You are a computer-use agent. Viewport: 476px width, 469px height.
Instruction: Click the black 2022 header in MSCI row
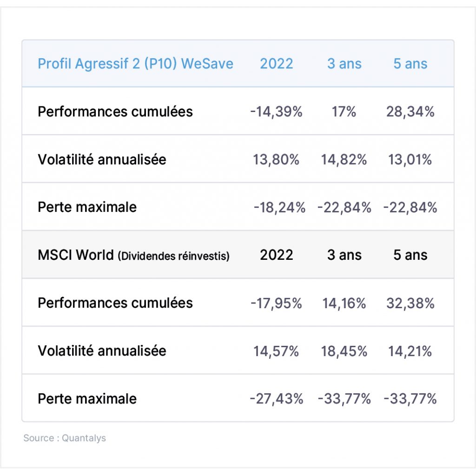point(277,255)
